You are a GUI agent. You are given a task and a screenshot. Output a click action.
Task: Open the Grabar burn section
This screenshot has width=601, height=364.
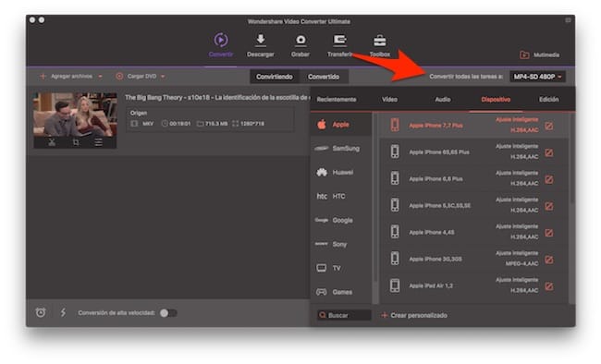click(300, 45)
